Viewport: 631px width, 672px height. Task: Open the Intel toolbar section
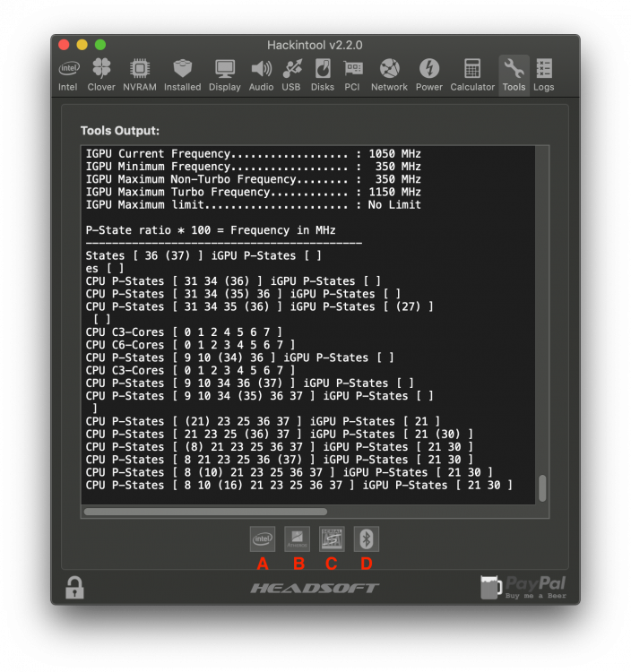click(x=68, y=75)
